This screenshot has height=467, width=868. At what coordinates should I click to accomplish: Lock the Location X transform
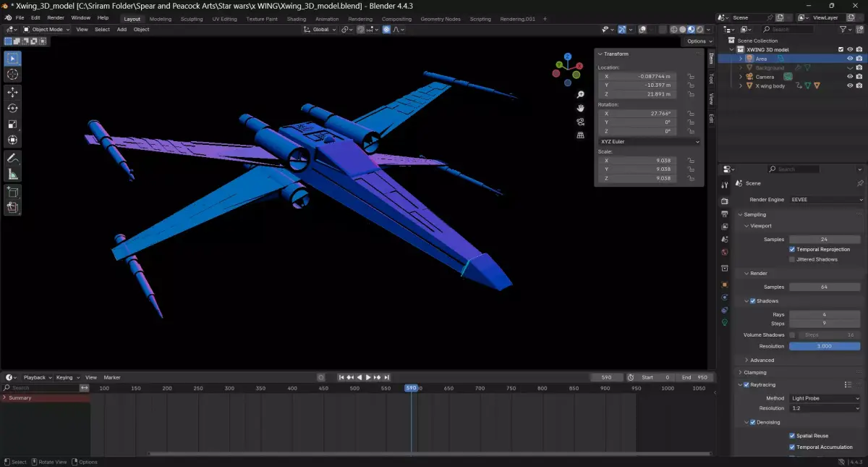click(691, 76)
